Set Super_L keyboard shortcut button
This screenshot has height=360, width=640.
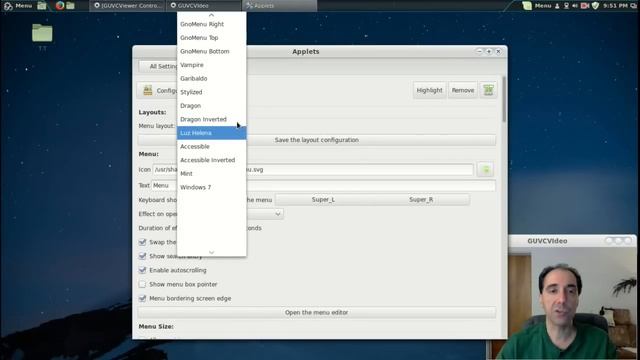pos(323,200)
